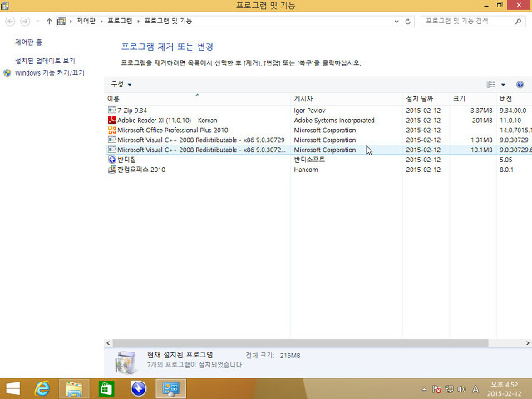Open 제어판 홈 link
Image resolution: width=532 pixels, height=399 pixels.
pos(28,42)
